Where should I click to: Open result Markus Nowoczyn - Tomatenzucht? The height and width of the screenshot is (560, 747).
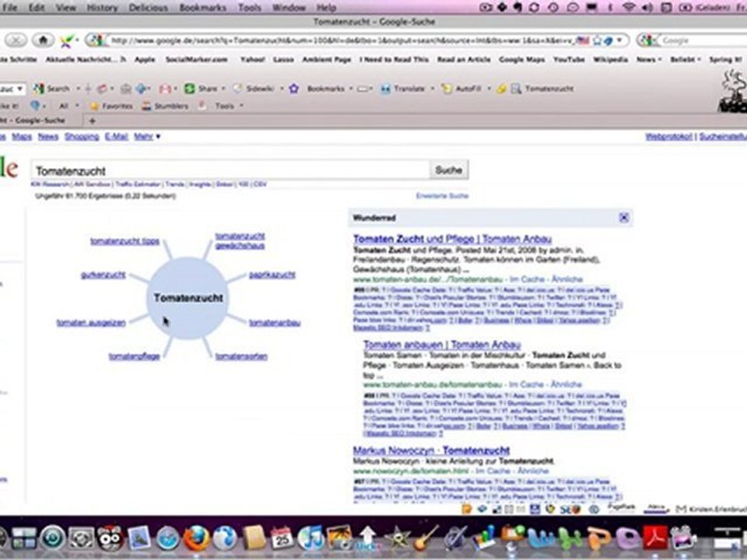click(x=432, y=450)
